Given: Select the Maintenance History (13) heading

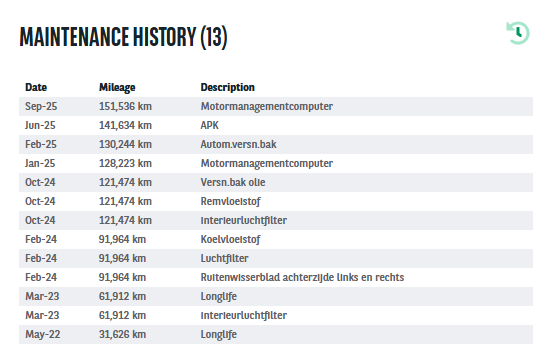Looking at the screenshot, I should pyautogui.click(x=123, y=37).
